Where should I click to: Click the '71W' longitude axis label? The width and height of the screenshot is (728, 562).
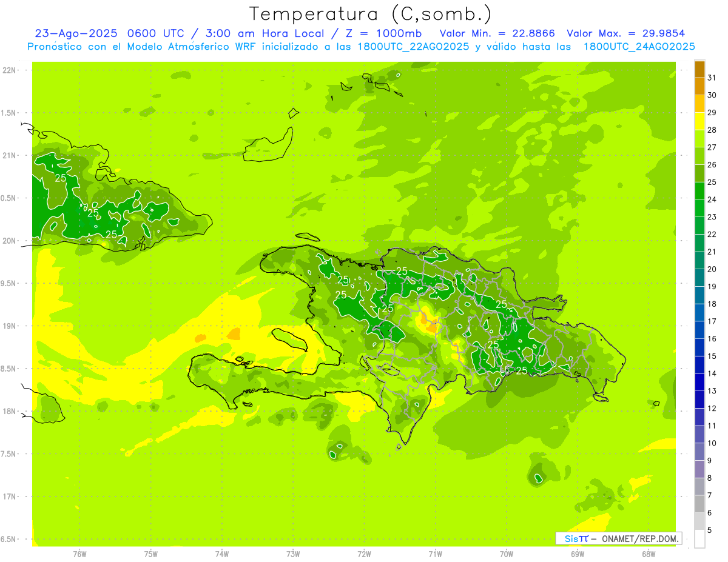click(435, 554)
